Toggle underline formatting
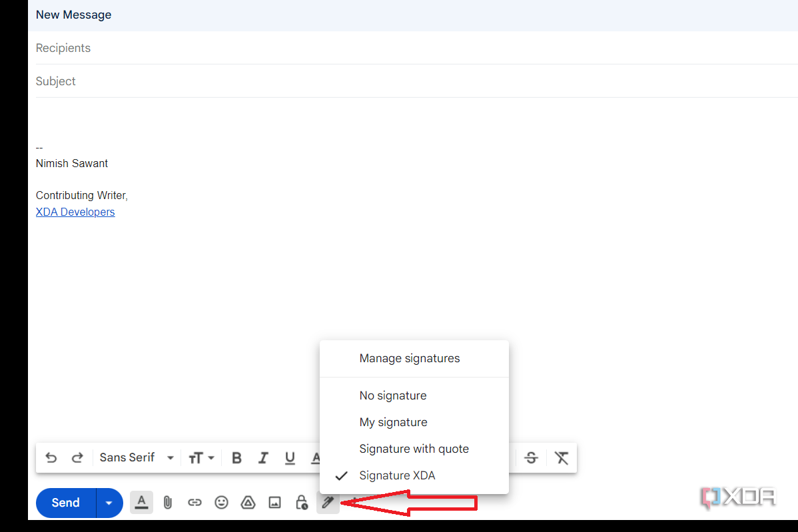Viewport: 798px width, 532px height. pos(290,457)
